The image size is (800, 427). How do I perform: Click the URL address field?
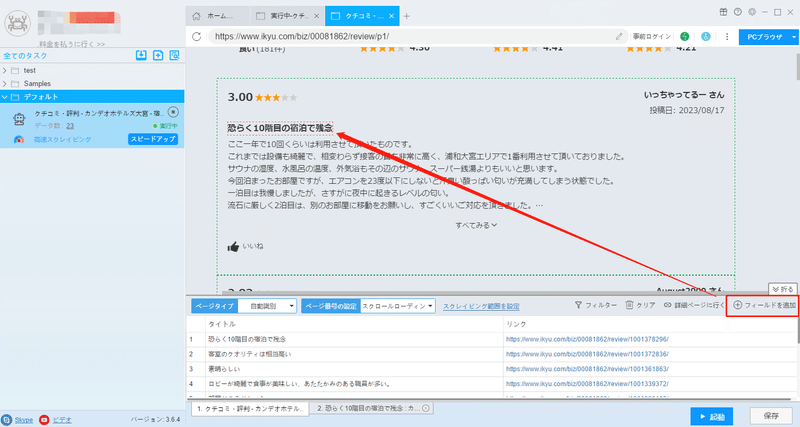(x=413, y=36)
